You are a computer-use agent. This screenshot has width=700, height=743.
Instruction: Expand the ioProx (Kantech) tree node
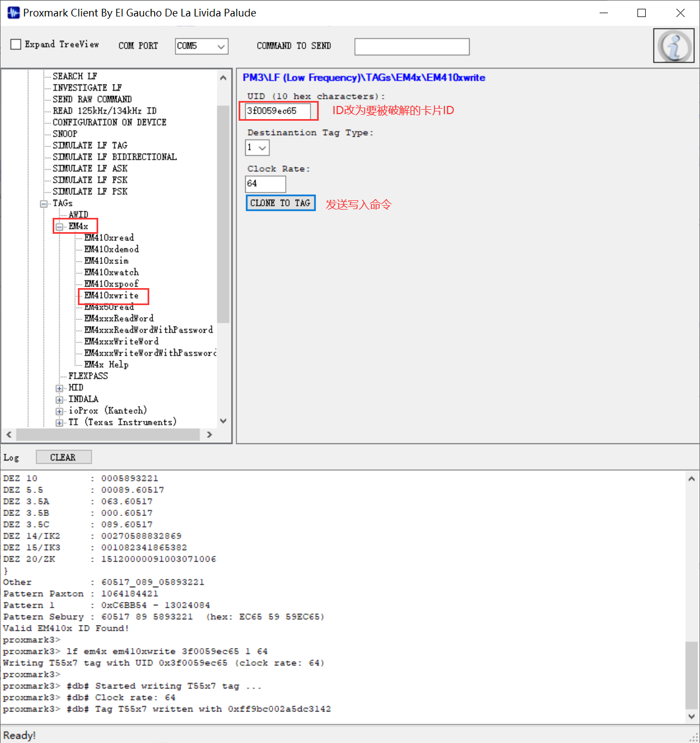click(59, 411)
